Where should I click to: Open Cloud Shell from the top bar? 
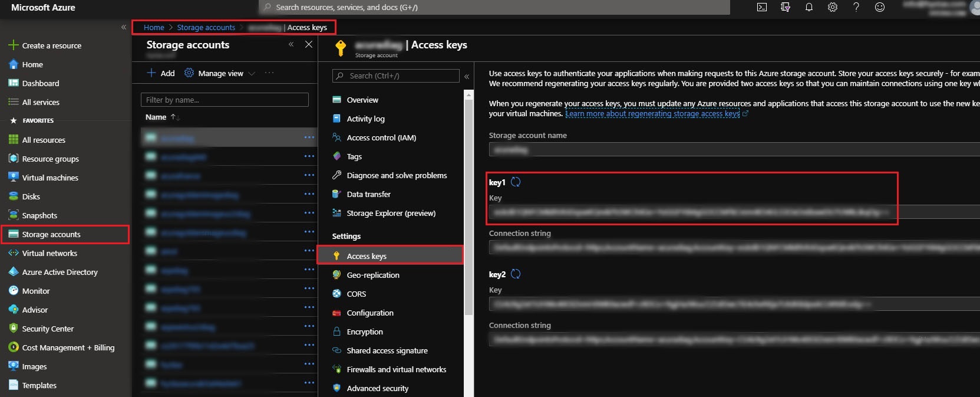tap(762, 8)
